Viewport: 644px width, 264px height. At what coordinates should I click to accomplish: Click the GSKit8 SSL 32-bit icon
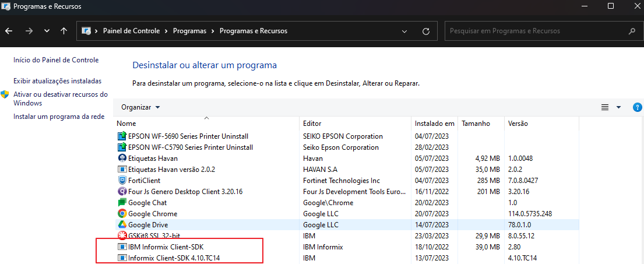coord(122,236)
